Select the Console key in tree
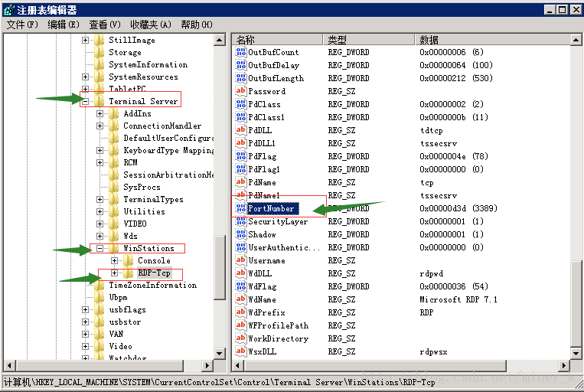Image resolution: width=584 pixels, height=392 pixels. coord(154,260)
